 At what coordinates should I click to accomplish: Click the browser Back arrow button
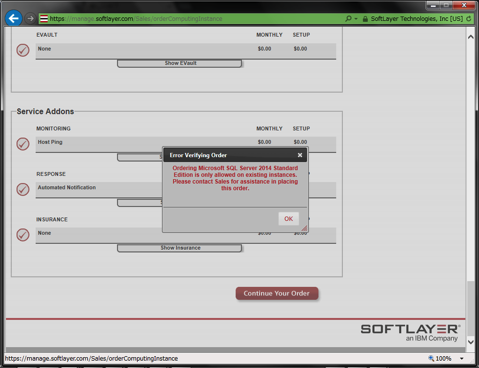point(14,18)
